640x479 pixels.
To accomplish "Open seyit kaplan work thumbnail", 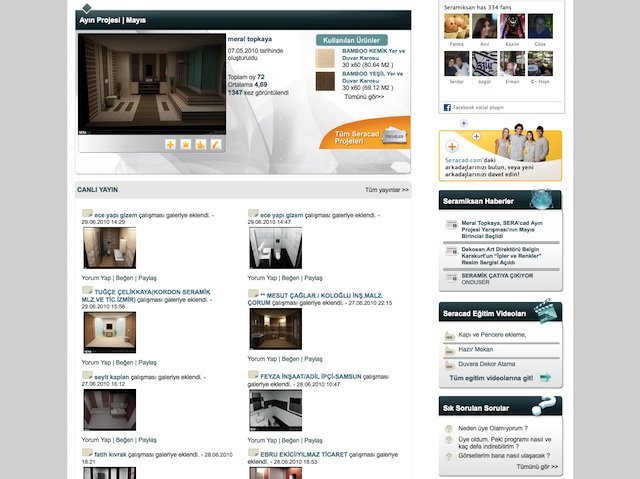I will [x=109, y=410].
